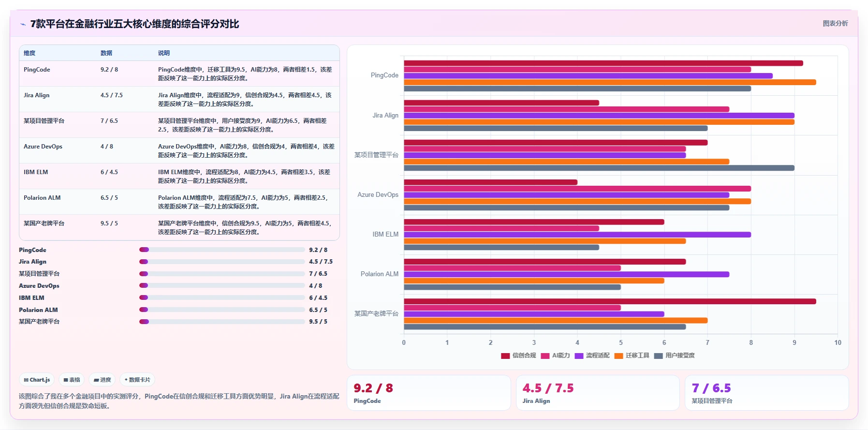The height and width of the screenshot is (430, 868).
Task: Click the orange 迁移工具 bar for PingCode
Action: (x=610, y=82)
